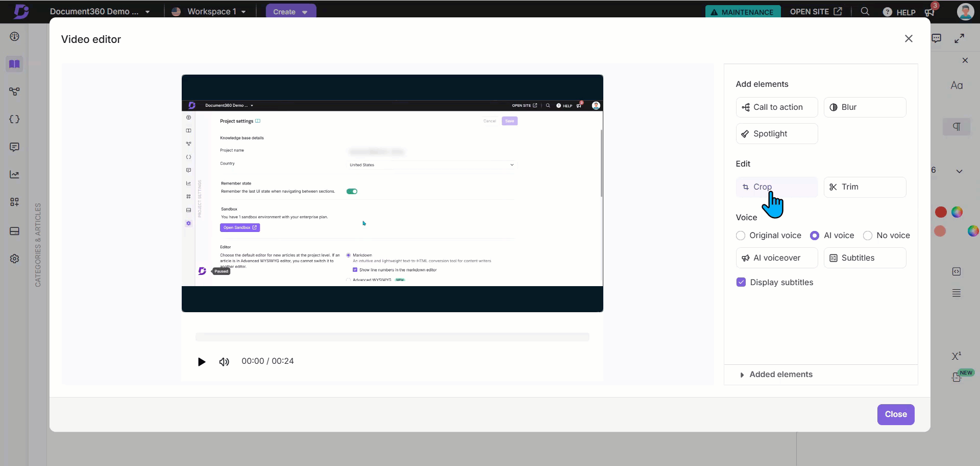Open the multicolor color picker swatch

(957, 212)
